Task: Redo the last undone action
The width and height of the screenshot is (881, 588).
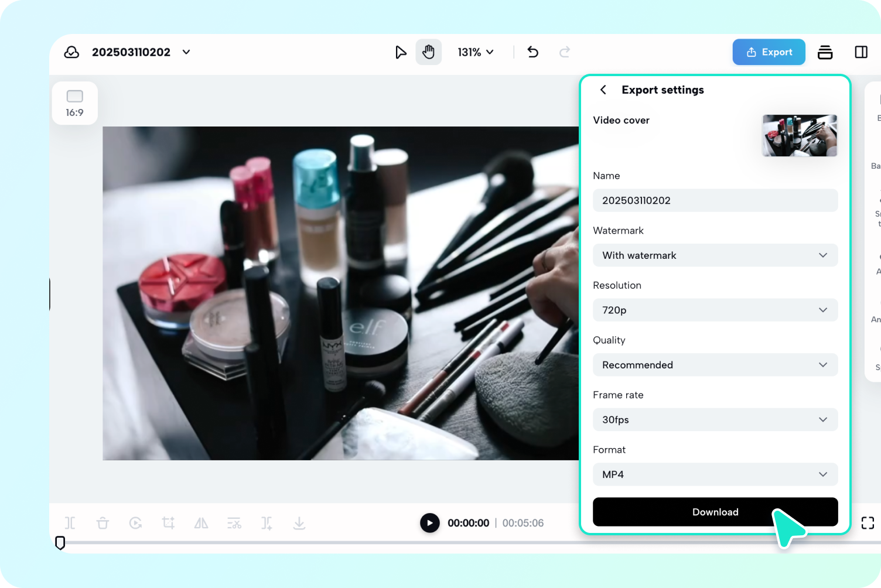Action: click(x=565, y=52)
